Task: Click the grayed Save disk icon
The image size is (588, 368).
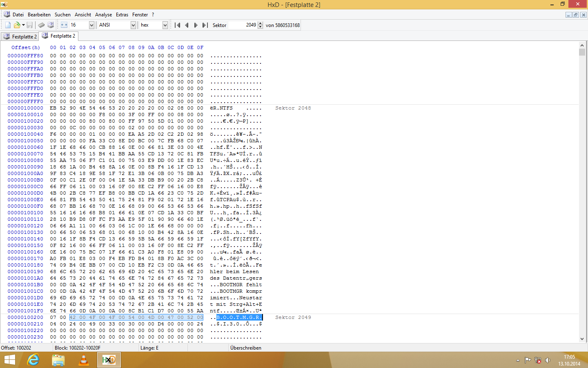Action: pyautogui.click(x=30, y=25)
